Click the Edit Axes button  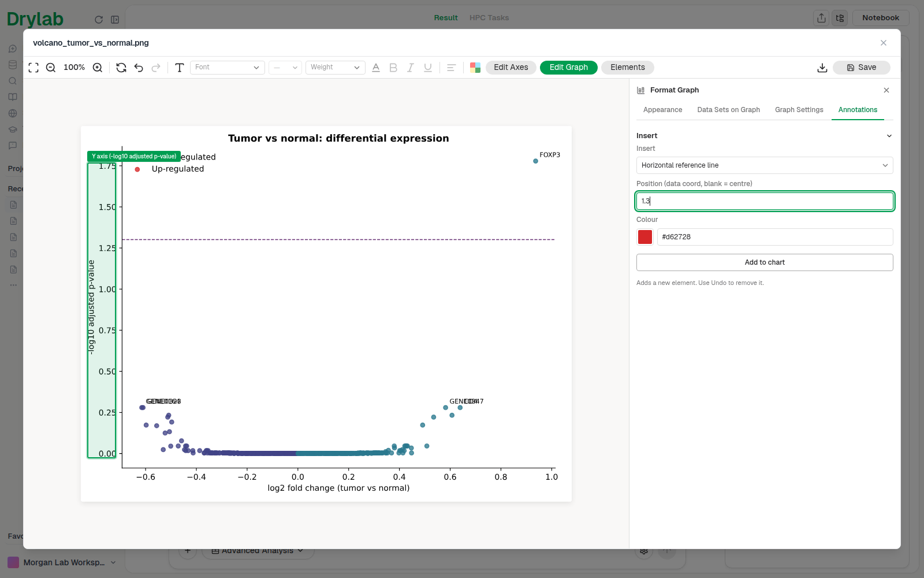point(511,68)
